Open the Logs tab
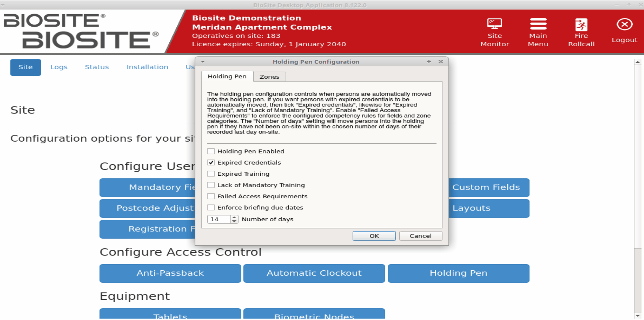Image resolution: width=644 pixels, height=320 pixels. 59,67
